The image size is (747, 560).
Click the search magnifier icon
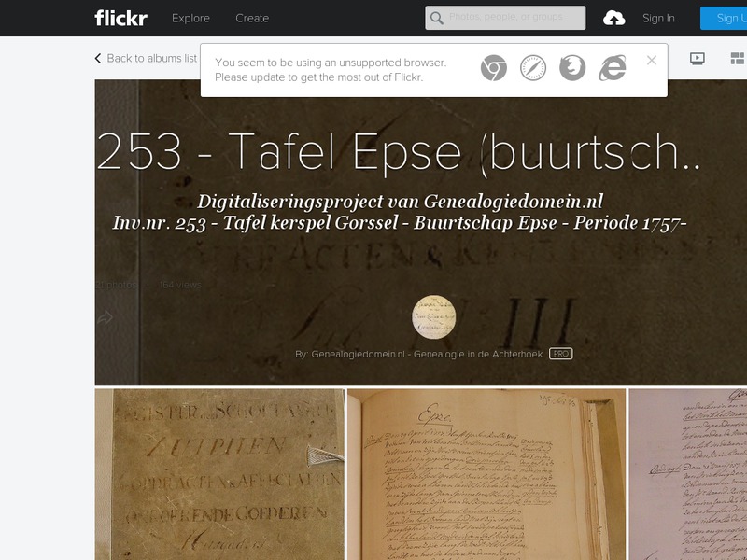point(436,18)
